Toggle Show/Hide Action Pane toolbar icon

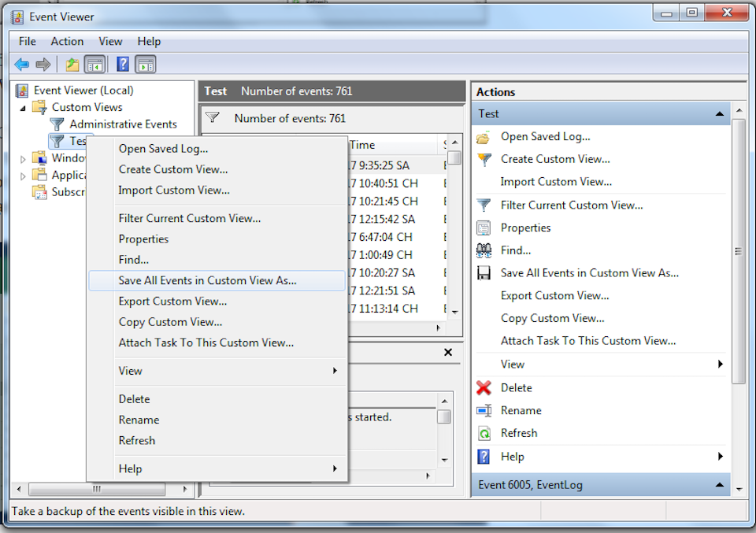[x=146, y=64]
